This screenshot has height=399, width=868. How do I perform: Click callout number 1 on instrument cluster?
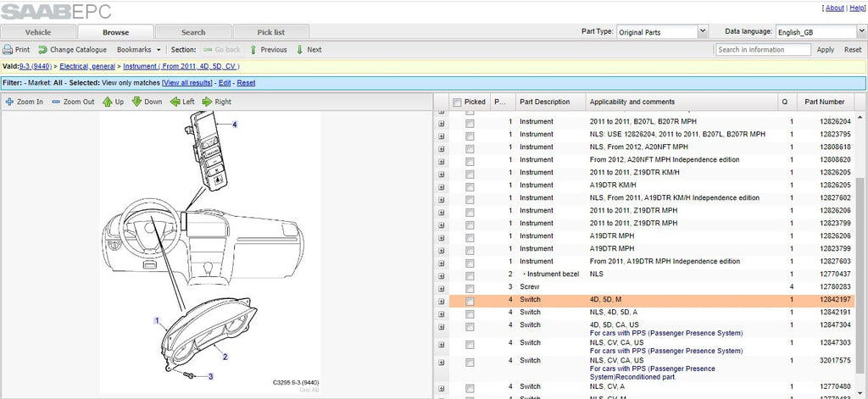[157, 320]
